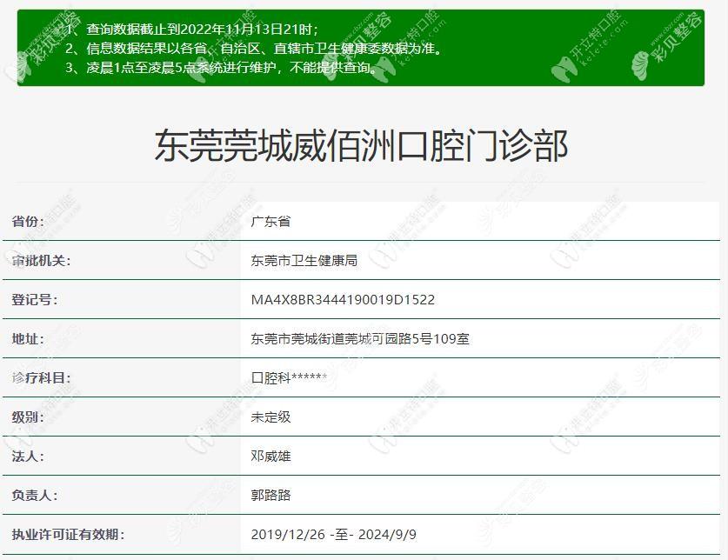Select the 省份 label
728x560 pixels.
(28, 222)
